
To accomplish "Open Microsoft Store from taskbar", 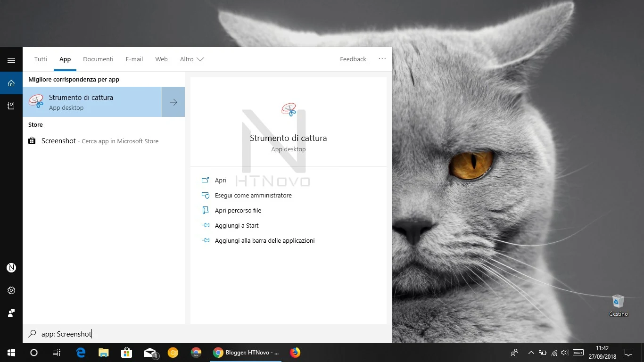I will (126, 353).
